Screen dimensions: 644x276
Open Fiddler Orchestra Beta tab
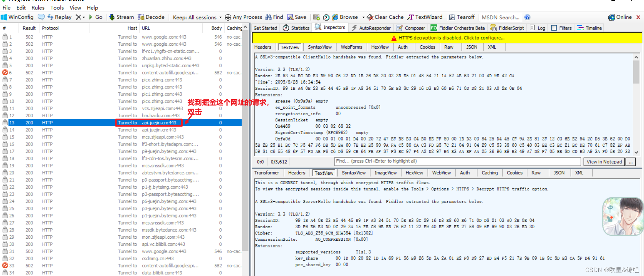click(x=458, y=28)
